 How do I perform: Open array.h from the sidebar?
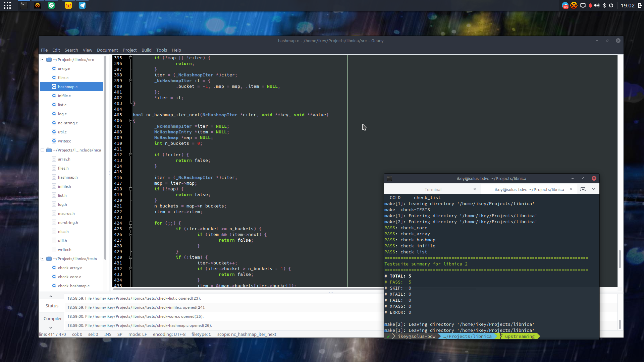pos(64,159)
